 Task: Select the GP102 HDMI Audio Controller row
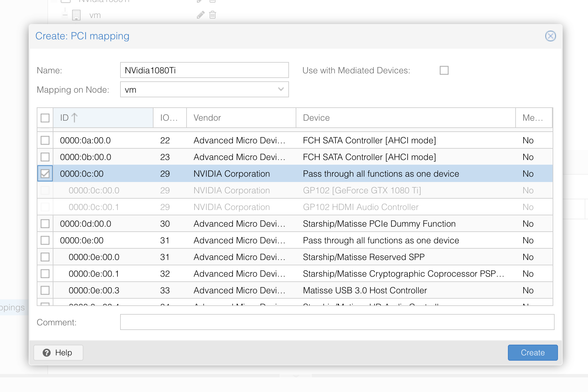295,207
